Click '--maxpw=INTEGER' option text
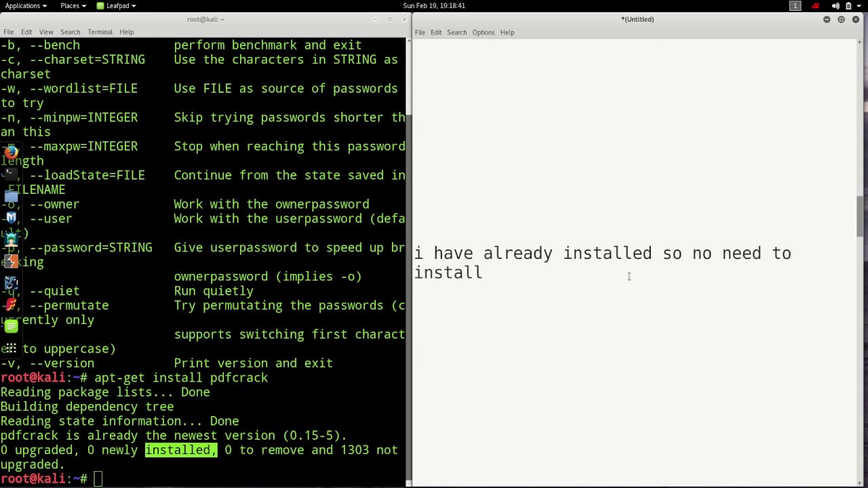 [83, 146]
